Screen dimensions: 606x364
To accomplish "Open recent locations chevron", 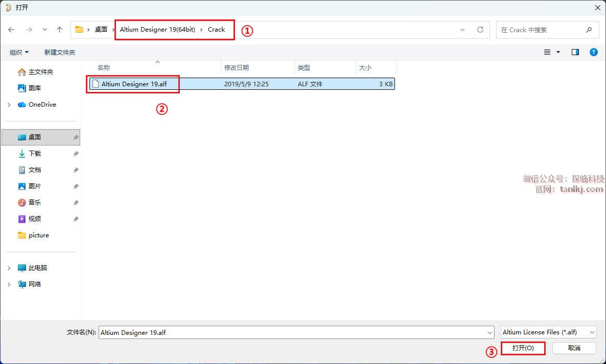I will click(45, 30).
